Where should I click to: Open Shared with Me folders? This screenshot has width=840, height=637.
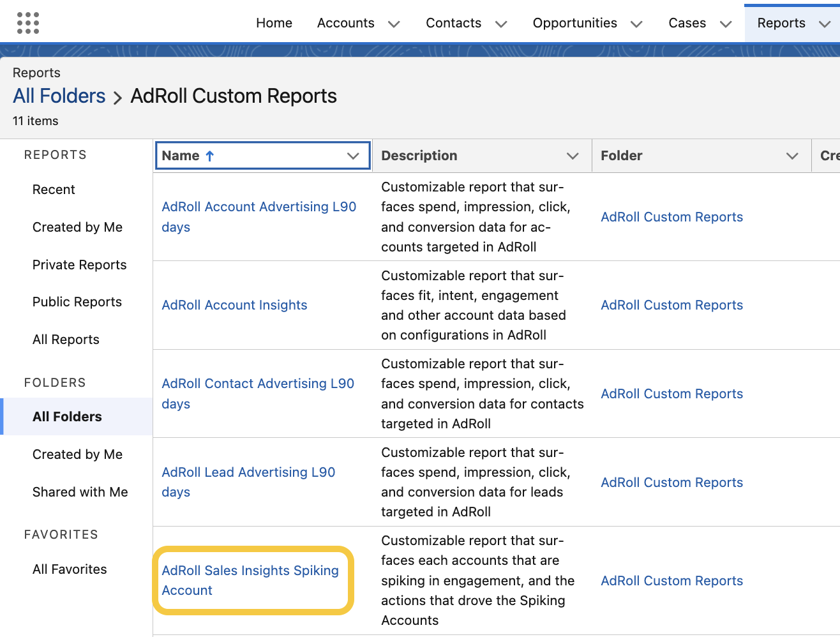pyautogui.click(x=80, y=492)
